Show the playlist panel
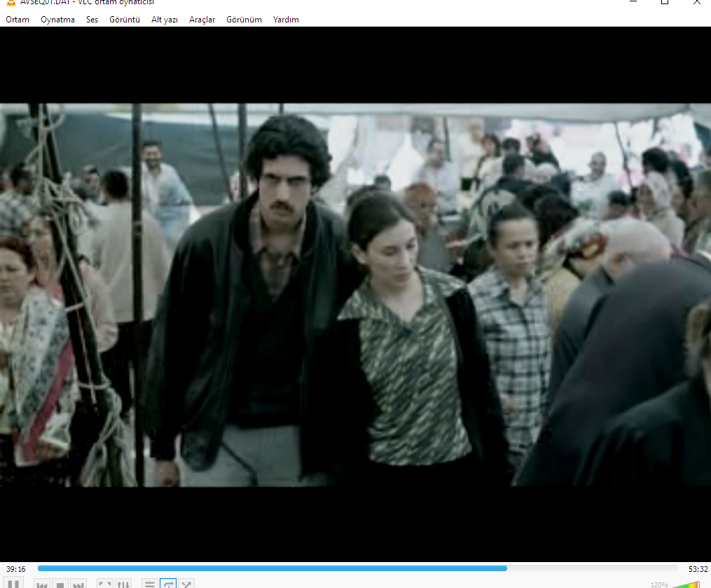 (x=150, y=584)
